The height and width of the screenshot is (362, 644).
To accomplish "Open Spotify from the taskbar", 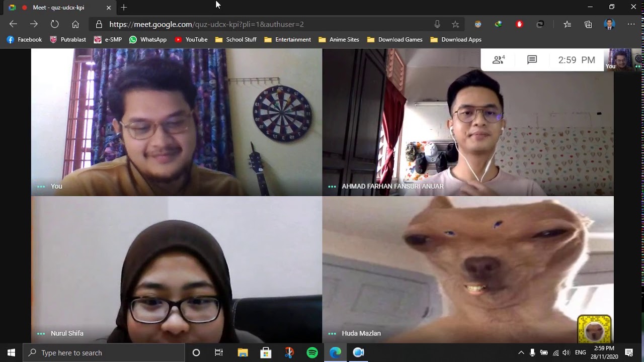I will (x=312, y=352).
